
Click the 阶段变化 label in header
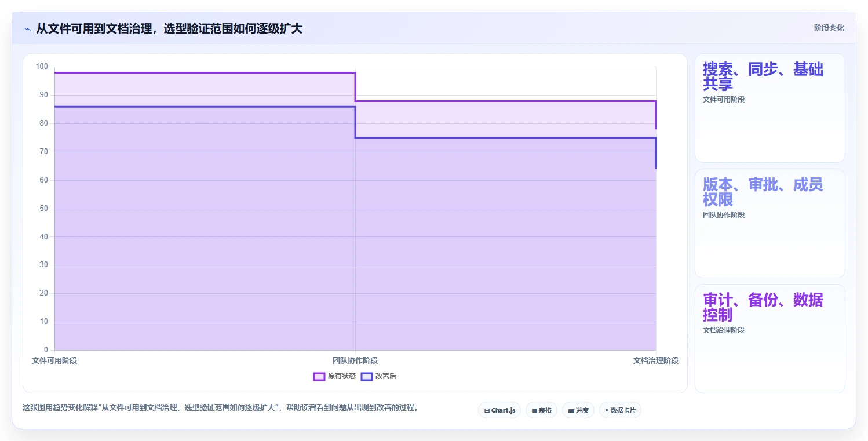pos(829,28)
